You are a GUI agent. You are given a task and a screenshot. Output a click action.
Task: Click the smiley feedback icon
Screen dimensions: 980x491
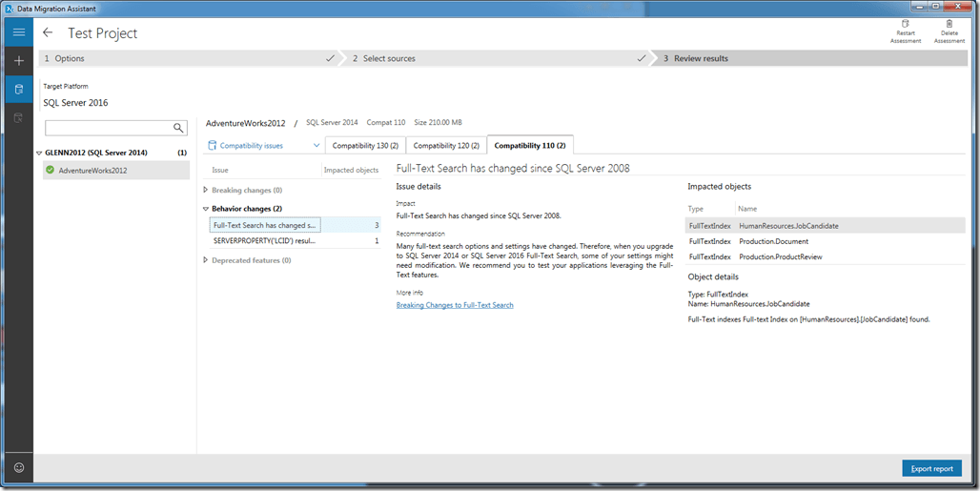click(19, 467)
